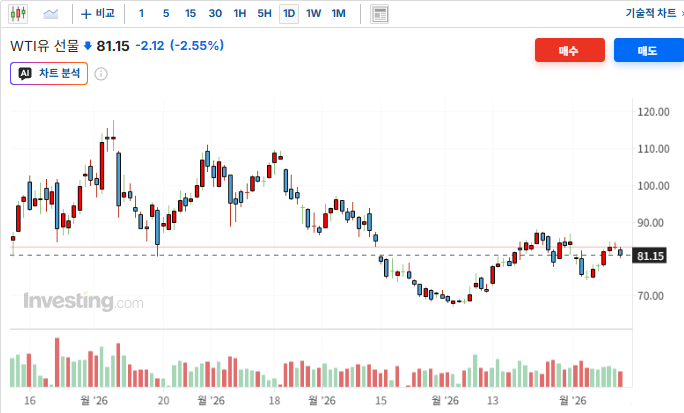Click the 81.15 current price axis label
The image size is (684, 413).
[650, 256]
